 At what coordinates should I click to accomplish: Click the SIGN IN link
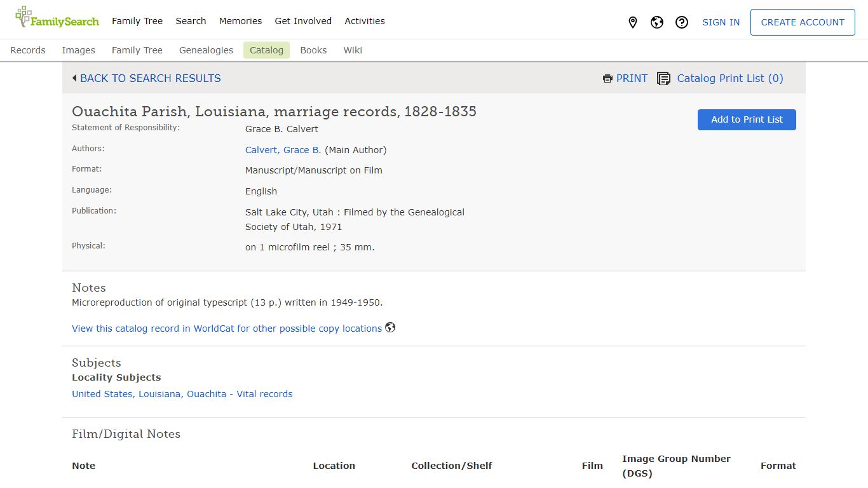click(721, 22)
